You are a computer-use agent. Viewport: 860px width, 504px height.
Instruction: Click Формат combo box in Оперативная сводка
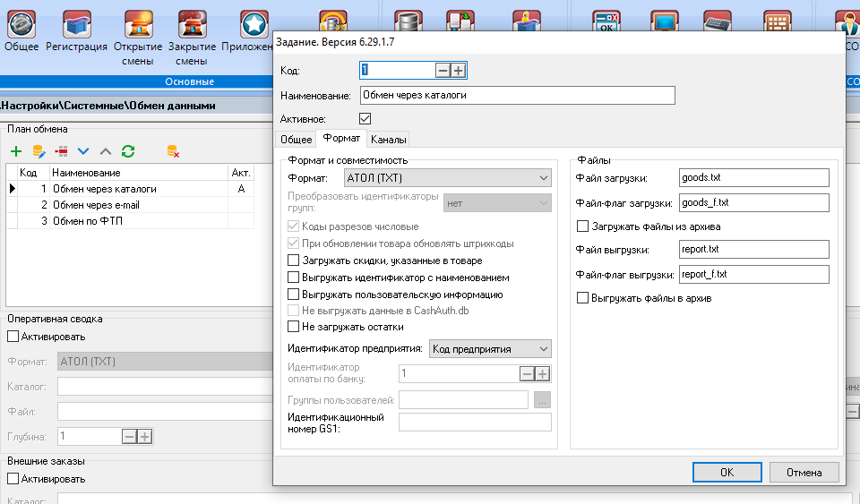pos(165,362)
